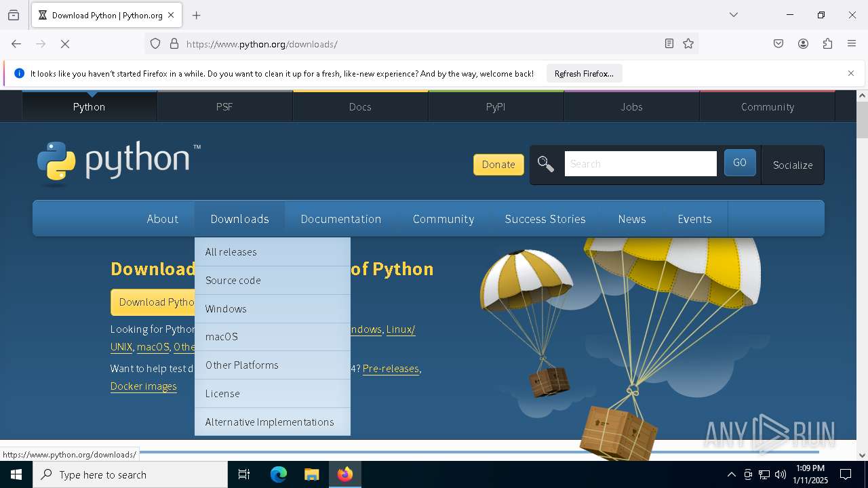Follow the macOS text link
The width and height of the screenshot is (868, 488).
(153, 347)
